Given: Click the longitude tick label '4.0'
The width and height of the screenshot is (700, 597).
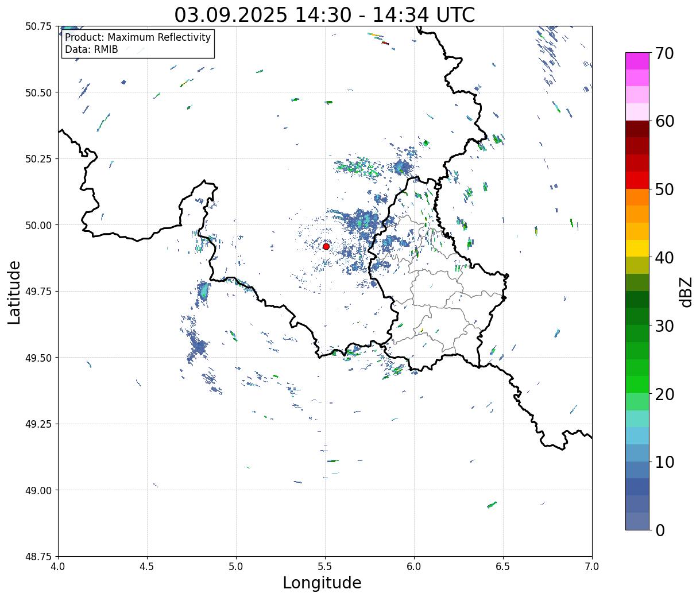Looking at the screenshot, I should tap(58, 567).
